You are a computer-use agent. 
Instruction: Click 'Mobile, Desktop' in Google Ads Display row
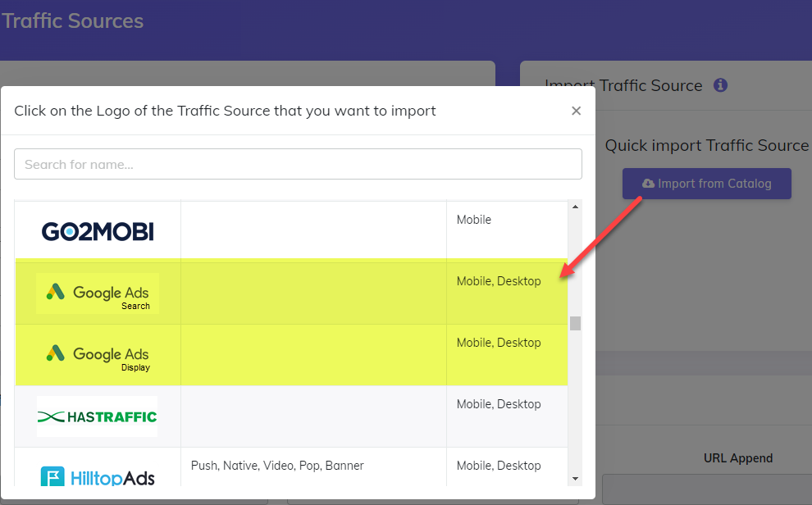point(498,343)
